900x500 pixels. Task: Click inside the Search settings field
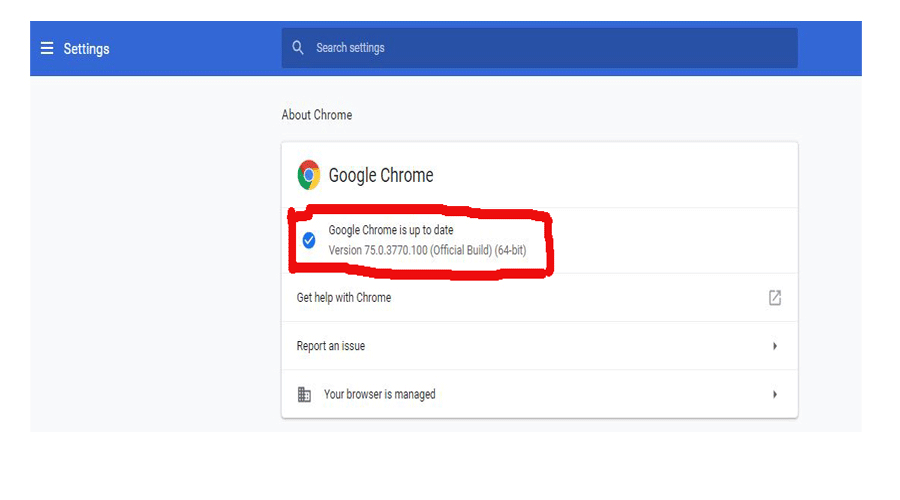(x=540, y=48)
